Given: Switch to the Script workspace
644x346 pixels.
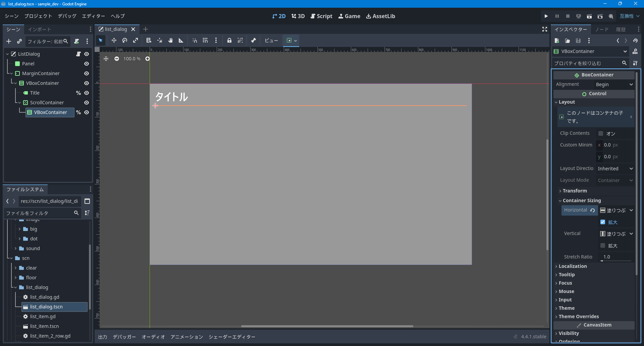Looking at the screenshot, I should pos(321,16).
